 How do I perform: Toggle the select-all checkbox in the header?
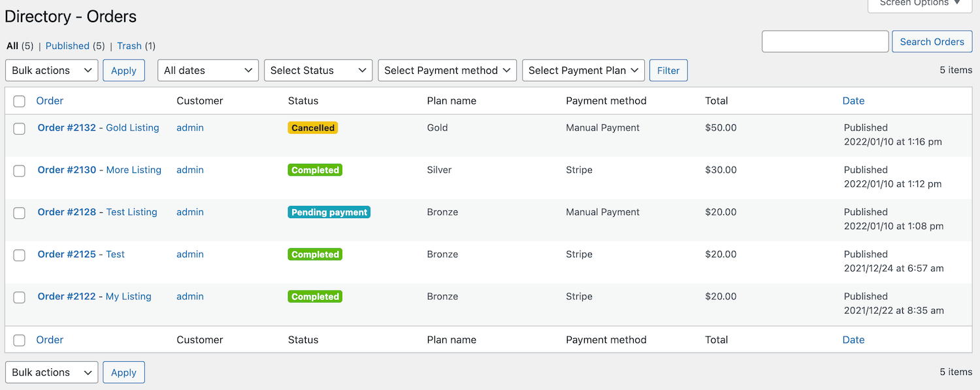coord(20,101)
